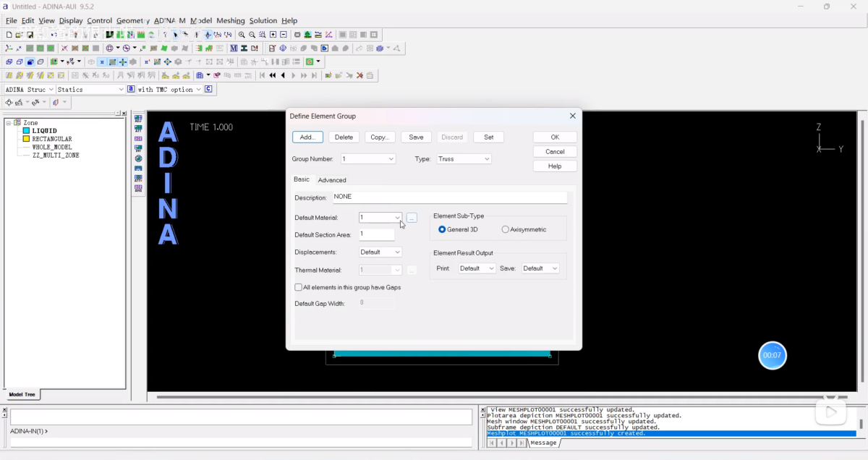This screenshot has height=460, width=868.
Task: Click the Default Section Area field
Action: 377,234
